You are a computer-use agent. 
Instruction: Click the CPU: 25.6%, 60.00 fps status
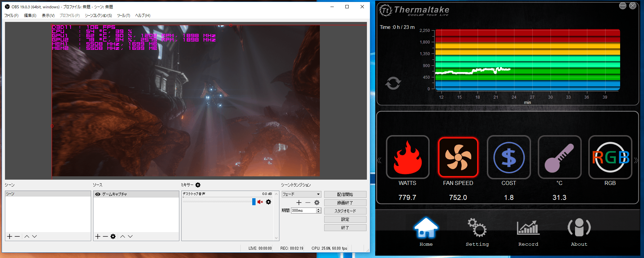click(x=329, y=248)
